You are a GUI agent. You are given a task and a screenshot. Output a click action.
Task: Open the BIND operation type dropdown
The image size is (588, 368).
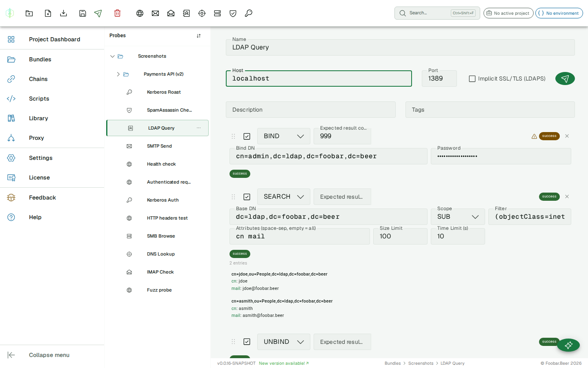click(283, 136)
